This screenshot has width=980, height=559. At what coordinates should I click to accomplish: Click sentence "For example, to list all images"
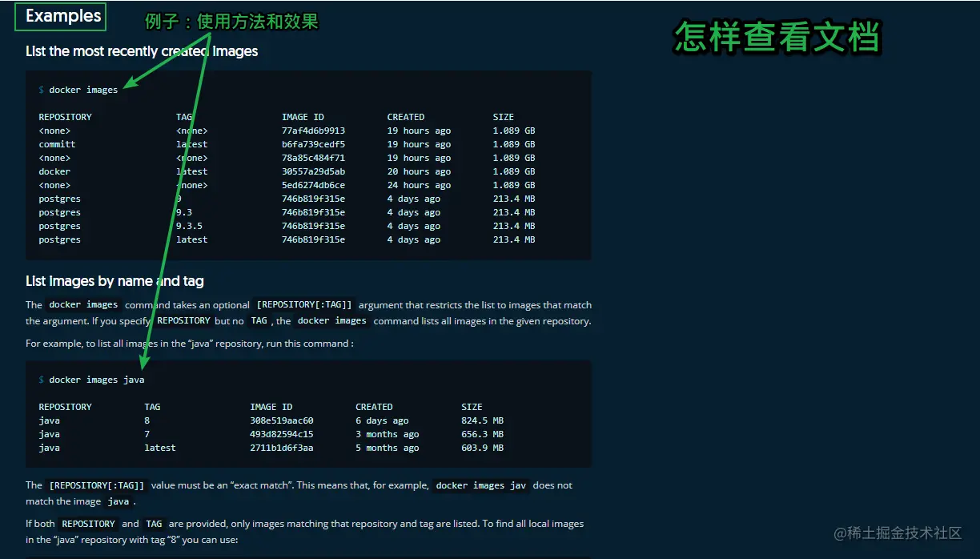pyautogui.click(x=190, y=344)
